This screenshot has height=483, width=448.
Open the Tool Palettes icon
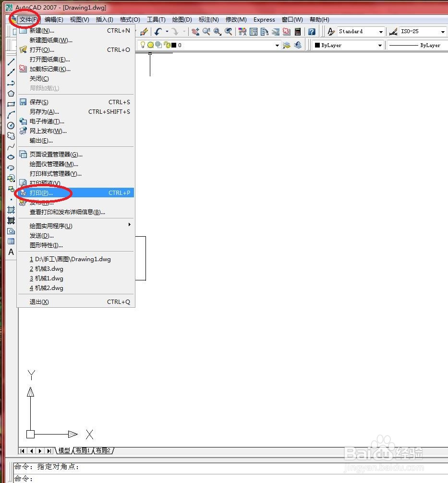265,31
